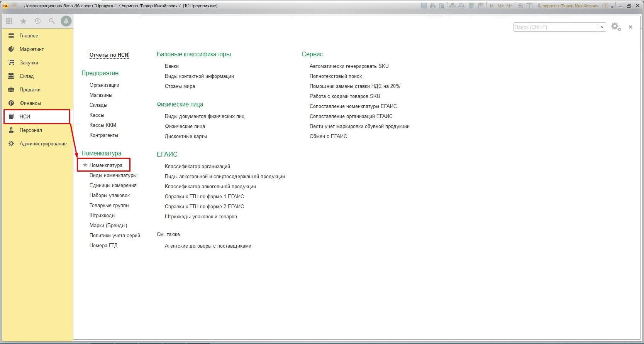Open the Контрагенты link
The height and width of the screenshot is (344, 644).
104,135
